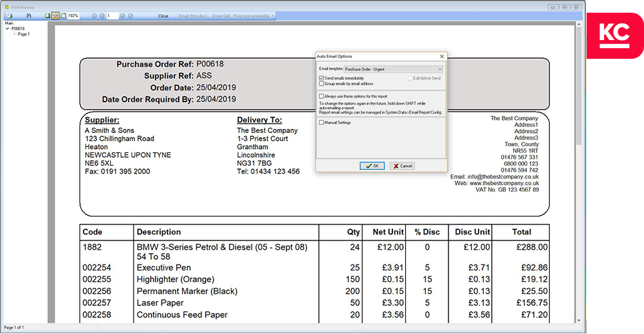Tick Edit before Send checkbox
The height and width of the screenshot is (334, 644).
point(410,77)
